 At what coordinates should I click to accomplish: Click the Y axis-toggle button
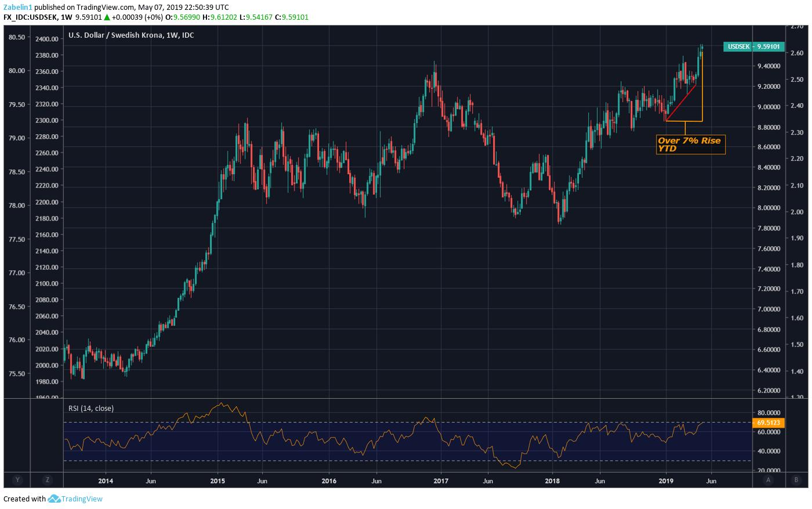click(x=17, y=480)
